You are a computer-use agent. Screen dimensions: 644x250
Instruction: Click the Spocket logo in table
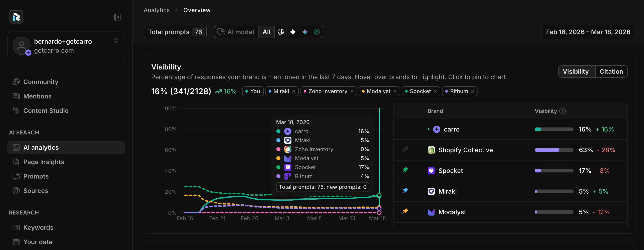click(x=431, y=171)
